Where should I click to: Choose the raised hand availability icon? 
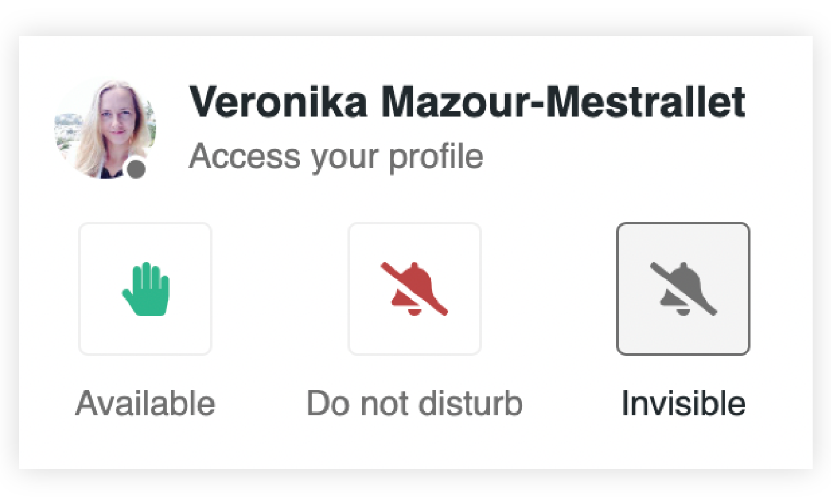[146, 289]
